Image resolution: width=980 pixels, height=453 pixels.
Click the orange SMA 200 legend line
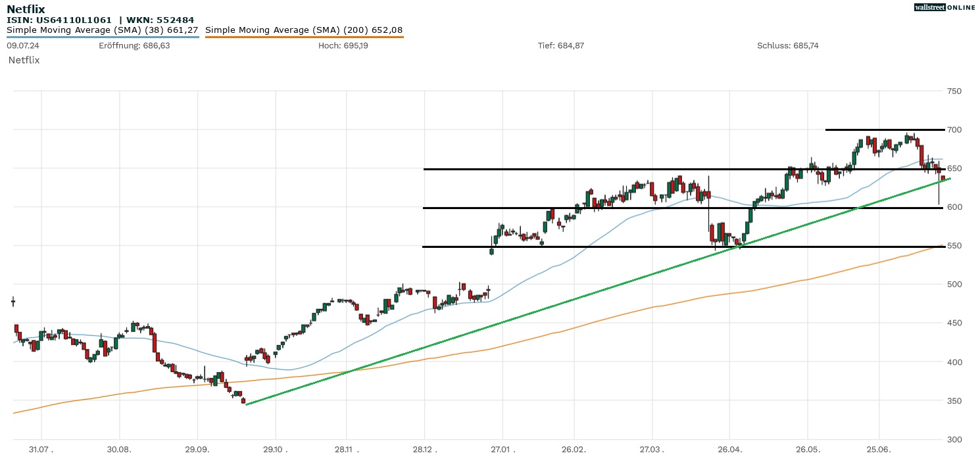coord(304,37)
